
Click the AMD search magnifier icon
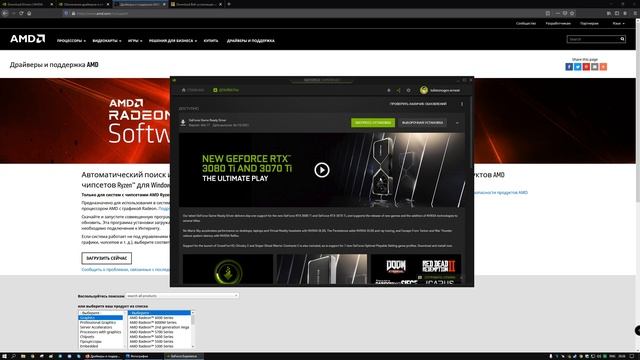pos(622,39)
